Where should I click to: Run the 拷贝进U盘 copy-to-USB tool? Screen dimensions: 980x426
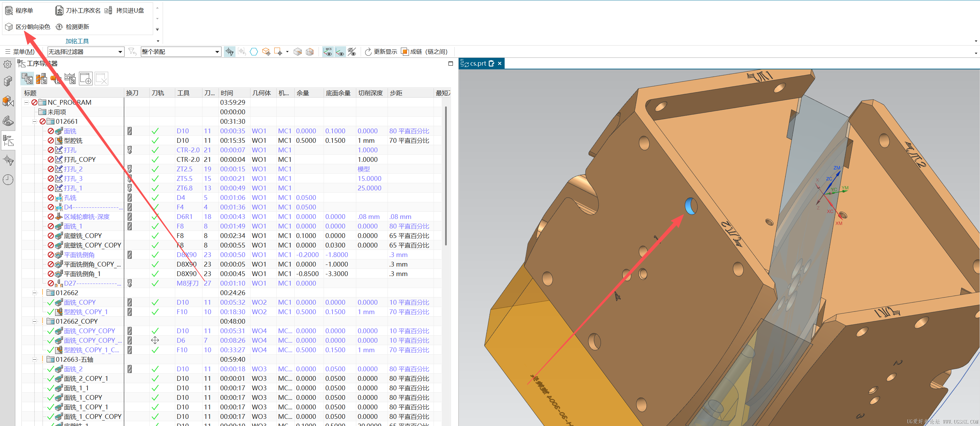[x=125, y=10]
